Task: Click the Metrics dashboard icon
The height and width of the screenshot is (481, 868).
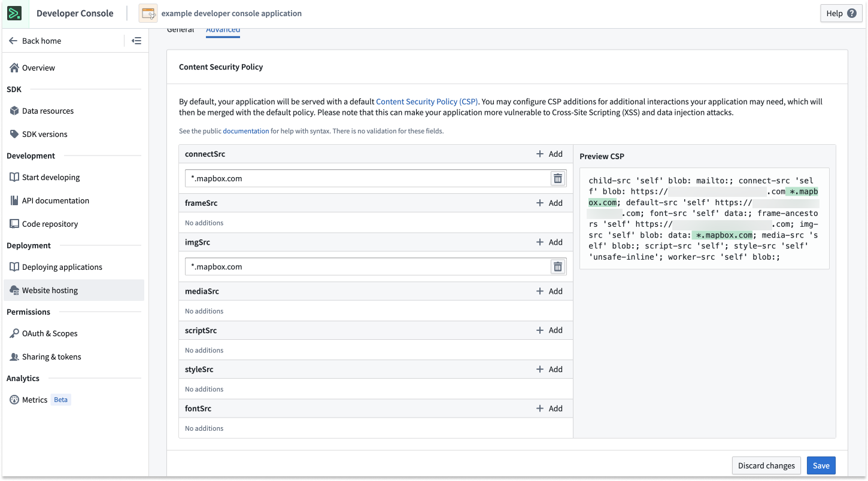Action: 14,400
